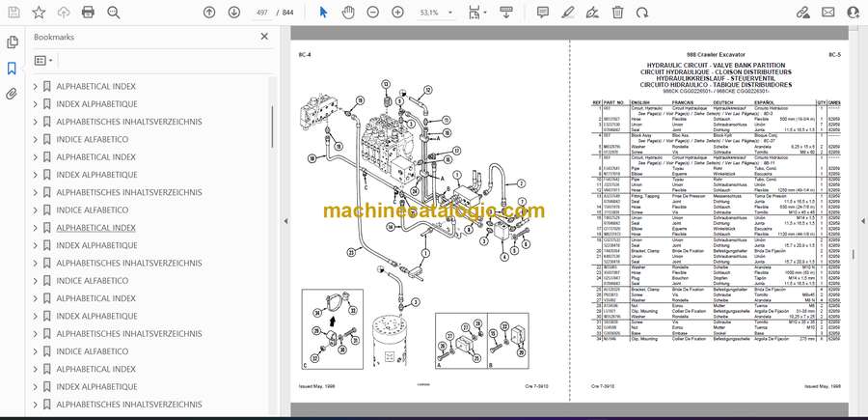Zoom out with the minus button
Viewport: 868px width, 420px height.
[373, 13]
